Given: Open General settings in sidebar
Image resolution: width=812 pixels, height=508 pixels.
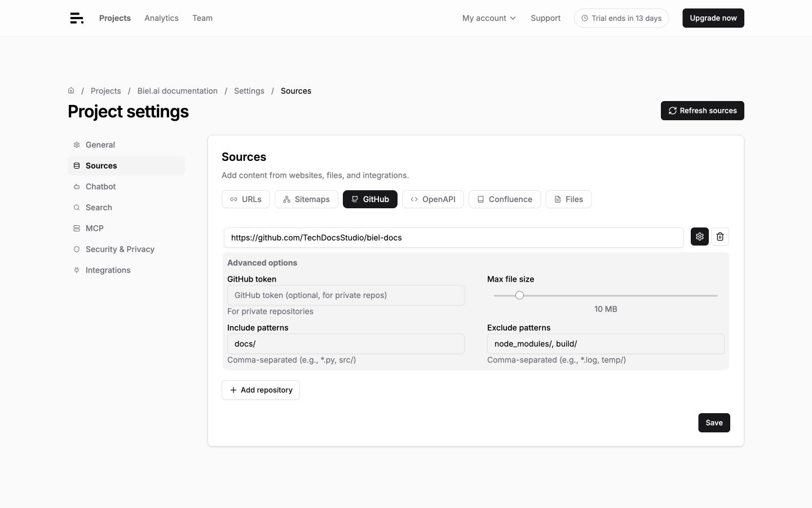Looking at the screenshot, I should click(x=126, y=144).
